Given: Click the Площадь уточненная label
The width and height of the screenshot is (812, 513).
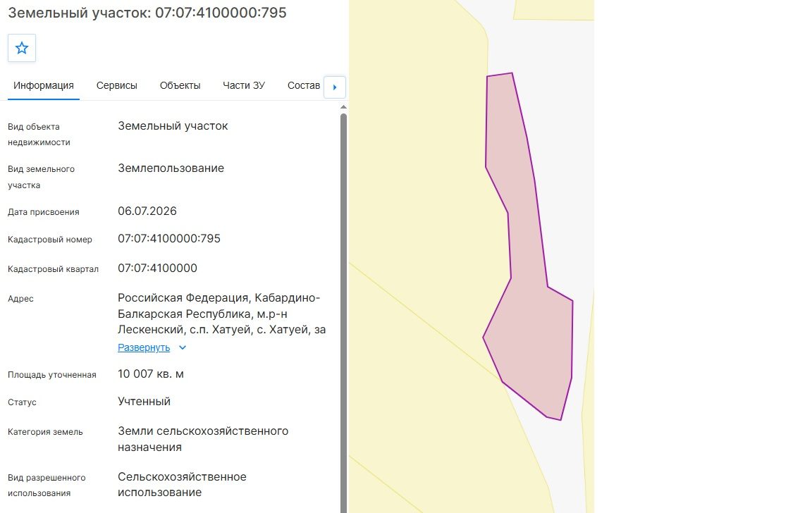Looking at the screenshot, I should [51, 375].
